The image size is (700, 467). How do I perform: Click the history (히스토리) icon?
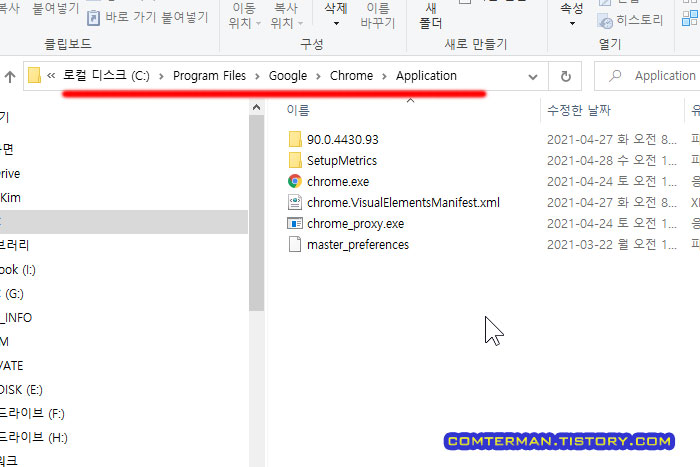coord(605,21)
